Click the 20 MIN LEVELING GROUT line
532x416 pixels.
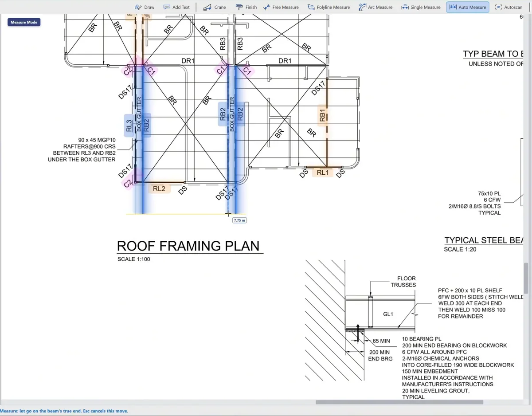point(436,391)
